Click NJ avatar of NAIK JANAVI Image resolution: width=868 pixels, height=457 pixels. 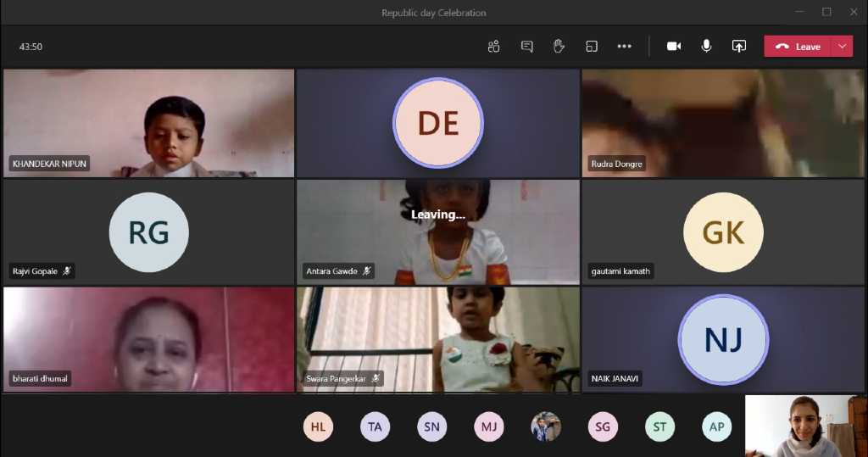723,339
